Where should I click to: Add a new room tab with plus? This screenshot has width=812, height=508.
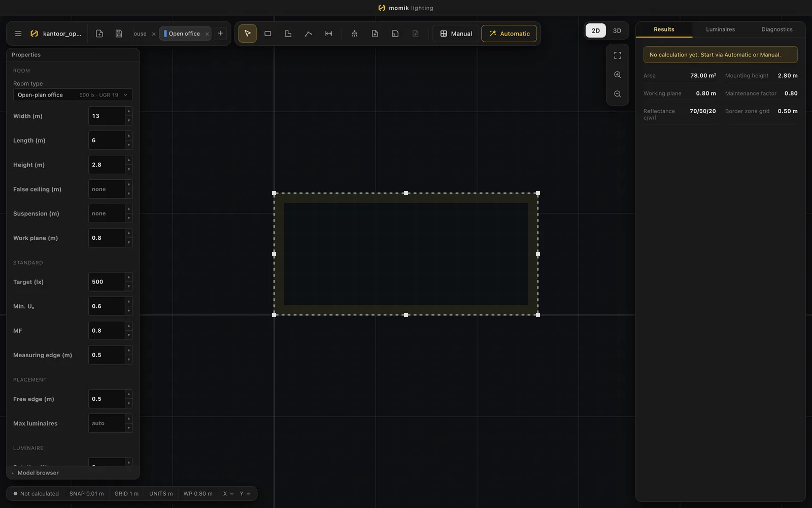220,34
